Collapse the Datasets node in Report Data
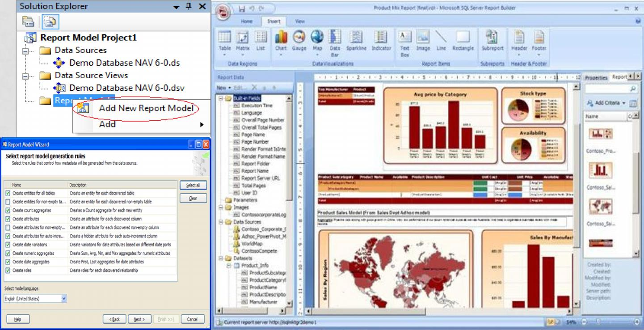This screenshot has width=644, height=330. pyautogui.click(x=220, y=258)
